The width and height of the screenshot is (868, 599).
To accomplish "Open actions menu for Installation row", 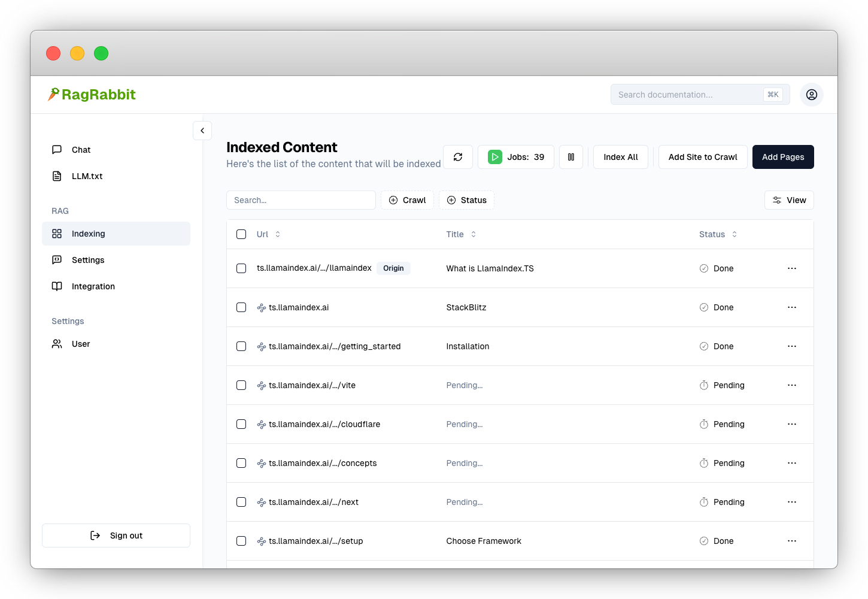I will point(792,346).
